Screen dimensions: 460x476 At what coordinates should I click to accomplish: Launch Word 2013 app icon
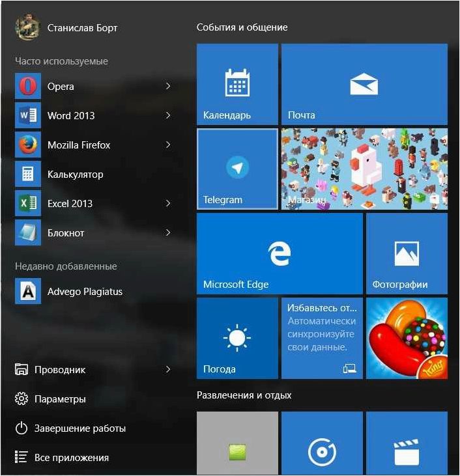27,115
